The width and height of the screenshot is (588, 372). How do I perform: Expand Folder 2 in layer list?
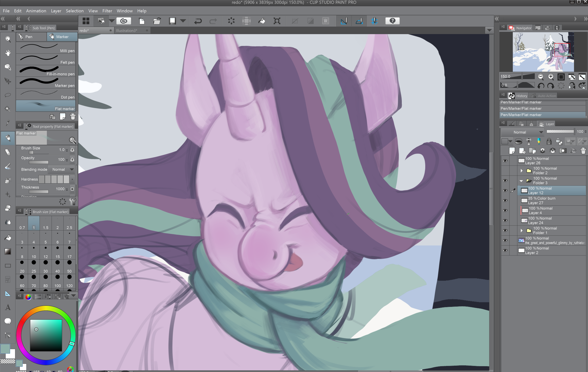[x=521, y=171]
